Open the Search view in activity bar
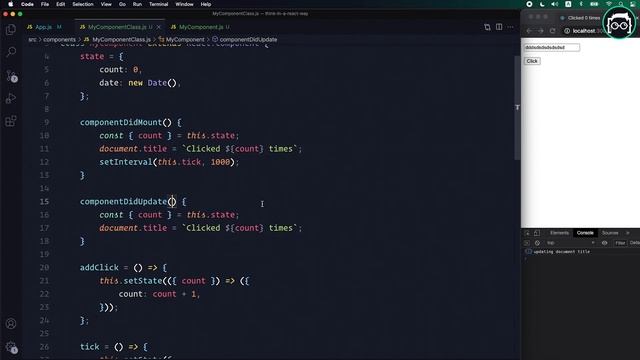The width and height of the screenshot is (640, 360). [x=11, y=52]
